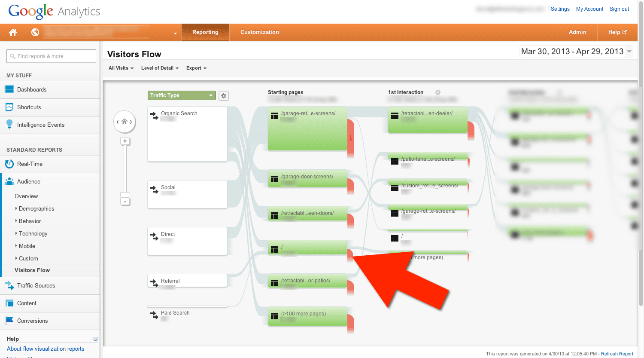Click the Audience people icon

click(9, 181)
